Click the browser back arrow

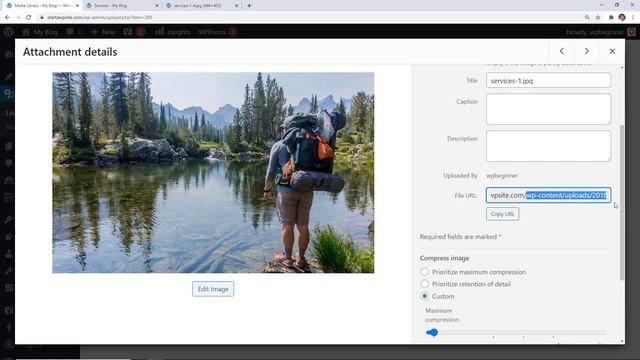click(7, 18)
